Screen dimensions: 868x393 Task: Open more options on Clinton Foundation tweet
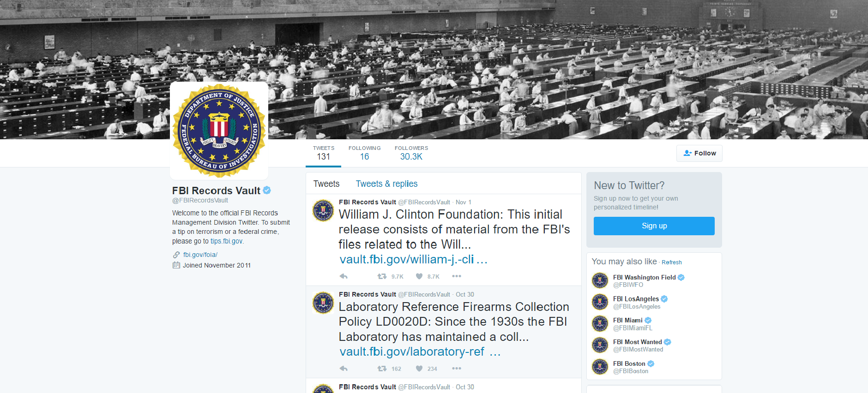[457, 276]
